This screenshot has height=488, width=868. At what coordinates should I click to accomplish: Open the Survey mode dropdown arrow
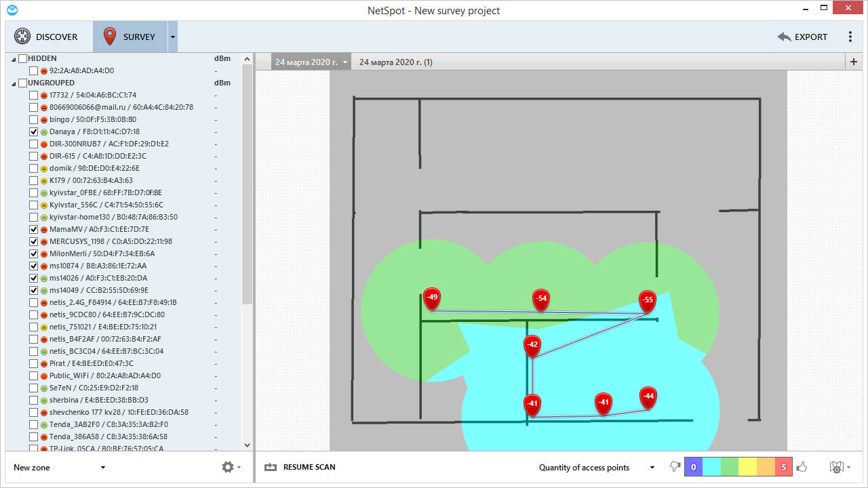click(x=172, y=37)
